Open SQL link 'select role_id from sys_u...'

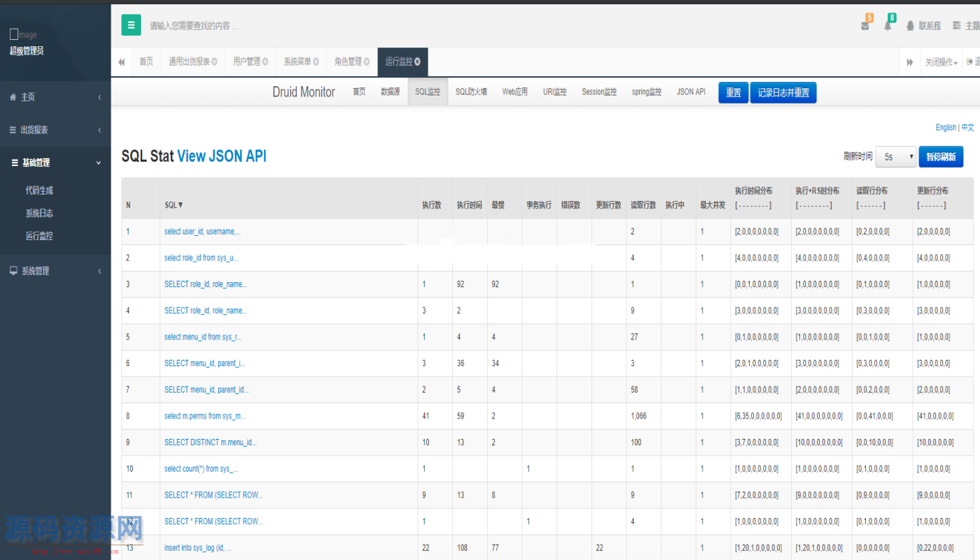[202, 258]
